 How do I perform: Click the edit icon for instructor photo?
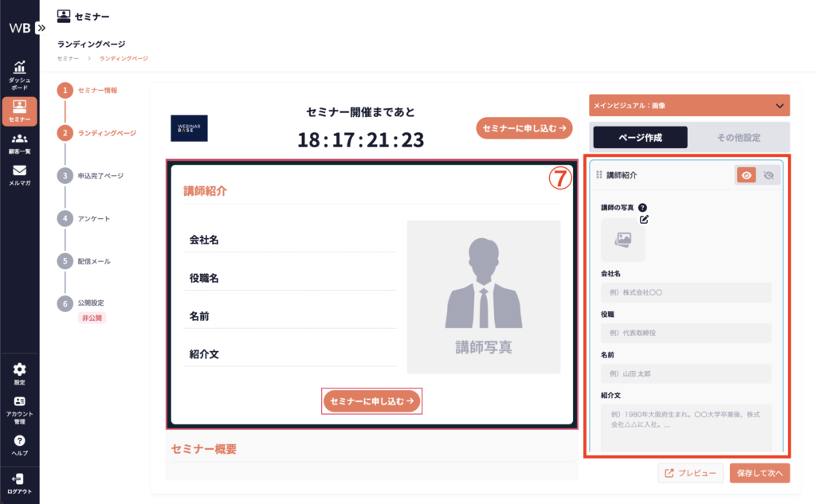(x=644, y=220)
